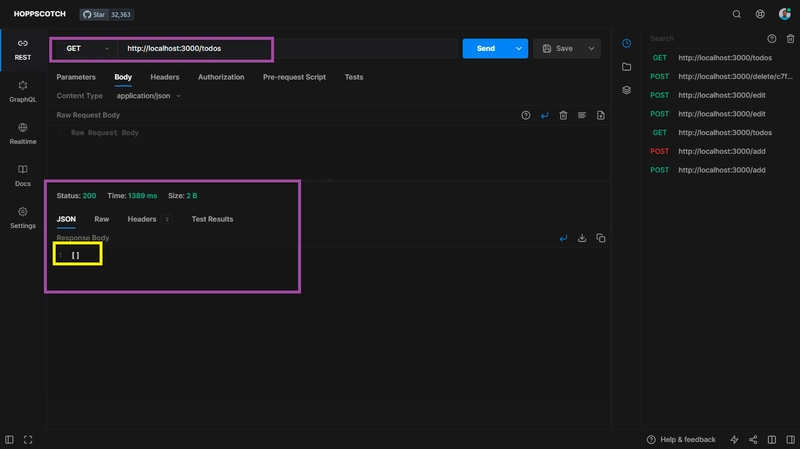
Task: Save the request
Action: [x=558, y=48]
